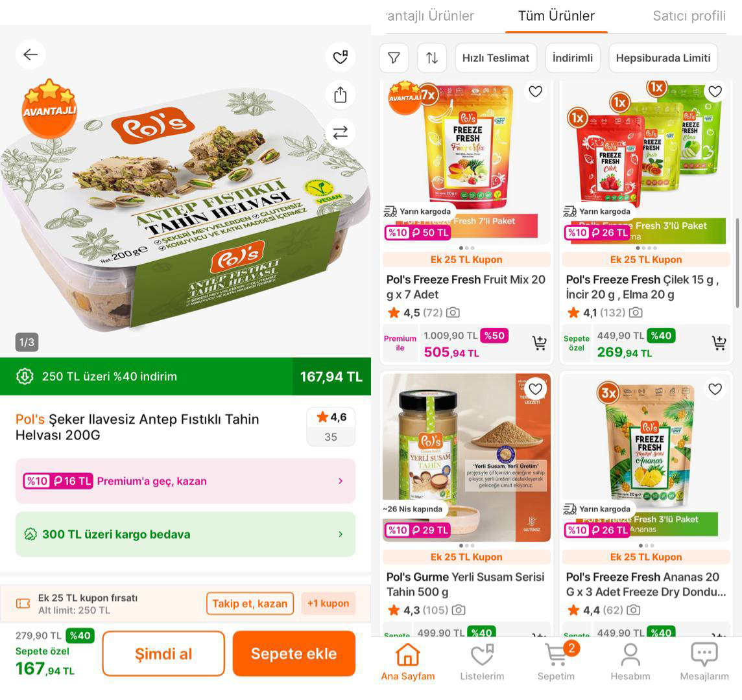Viewport: 742px width, 700px height.
Task: Switch to the Tüm Ürünler tab
Action: 556,16
